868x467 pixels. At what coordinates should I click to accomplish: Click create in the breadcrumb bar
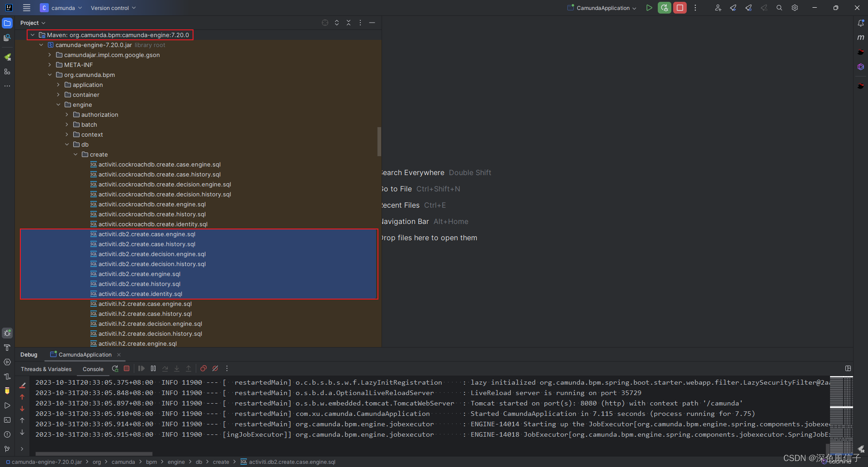[x=221, y=462]
